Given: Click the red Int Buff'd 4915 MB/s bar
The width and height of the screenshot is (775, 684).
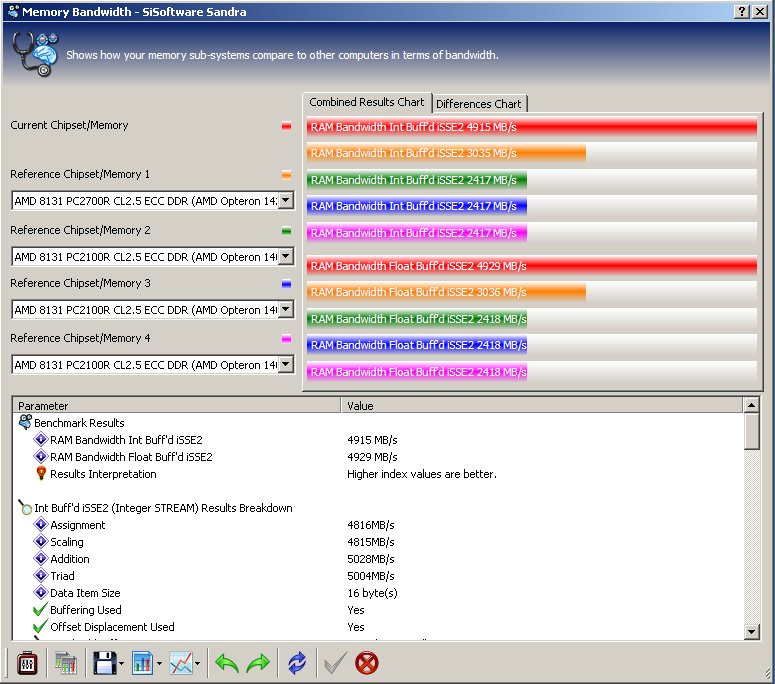Looking at the screenshot, I should click(x=531, y=127).
